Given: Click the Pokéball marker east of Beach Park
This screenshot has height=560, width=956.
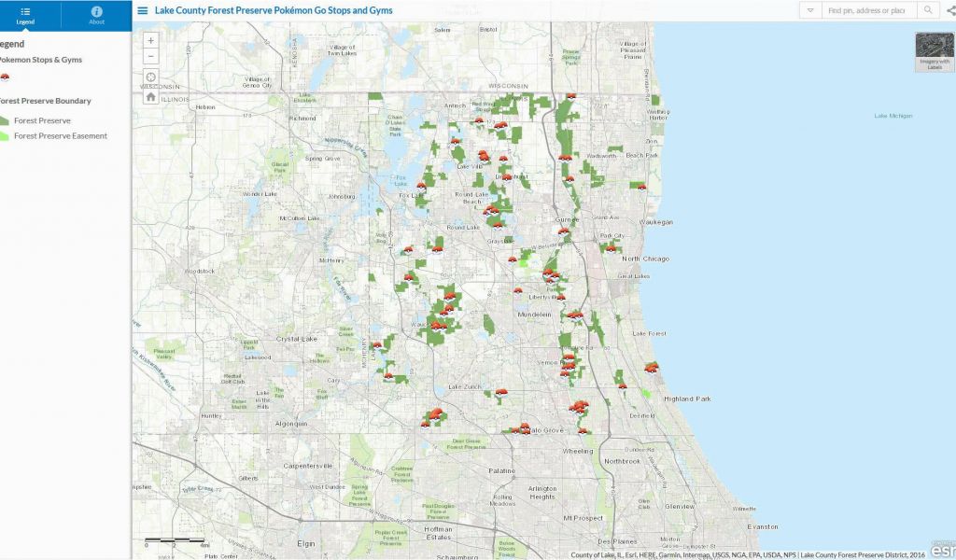Looking at the screenshot, I should [x=641, y=187].
